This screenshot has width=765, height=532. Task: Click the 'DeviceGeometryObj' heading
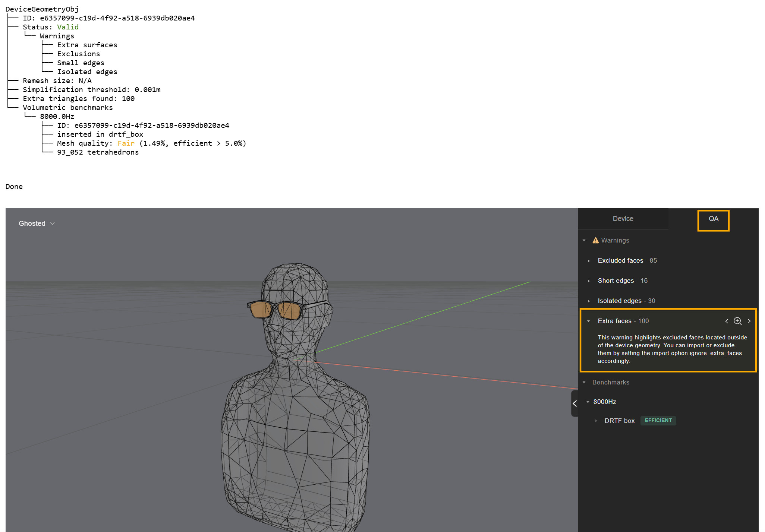[x=42, y=9]
